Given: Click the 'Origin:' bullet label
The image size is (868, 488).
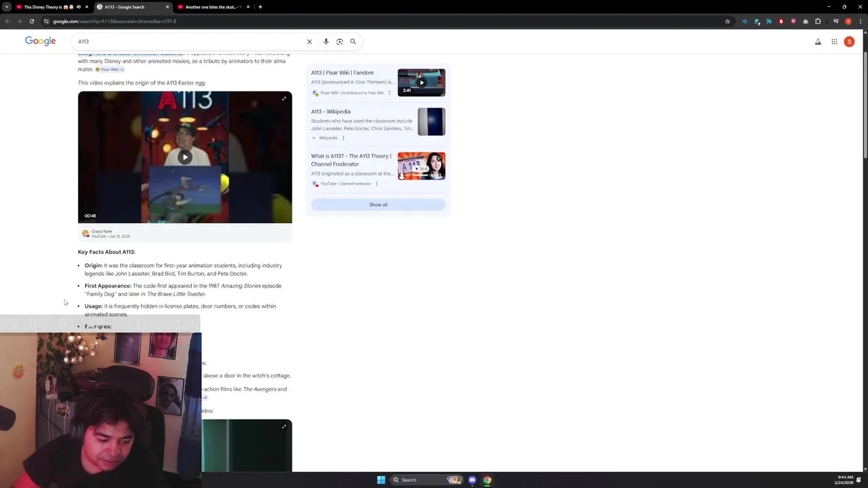Looking at the screenshot, I should click(94, 266).
